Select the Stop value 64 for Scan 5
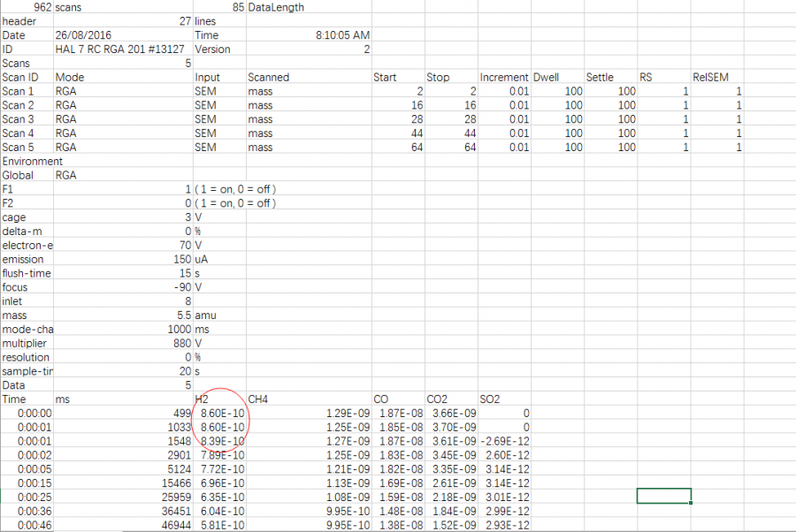The image size is (796, 532). (452, 147)
